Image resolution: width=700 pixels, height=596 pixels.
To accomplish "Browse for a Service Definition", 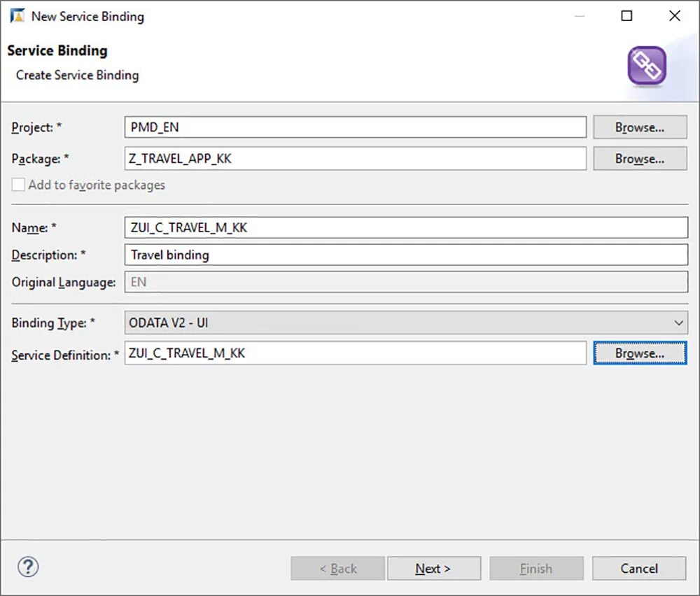I will (640, 353).
